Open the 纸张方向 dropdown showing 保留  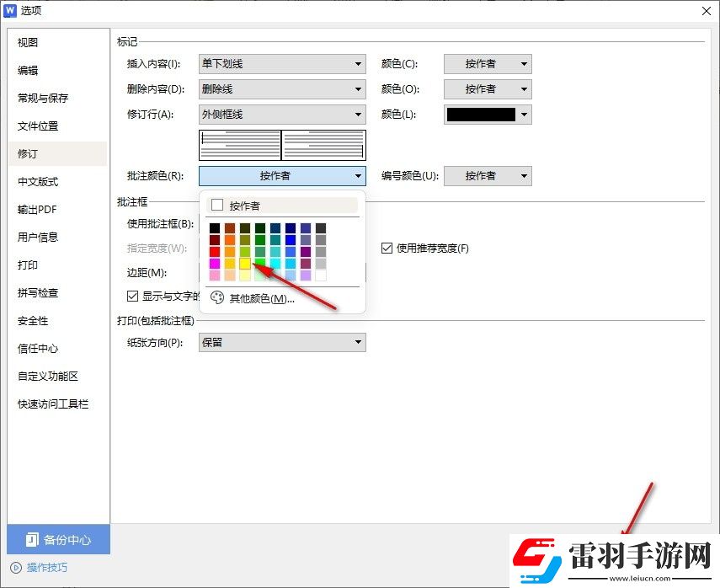[x=282, y=342]
